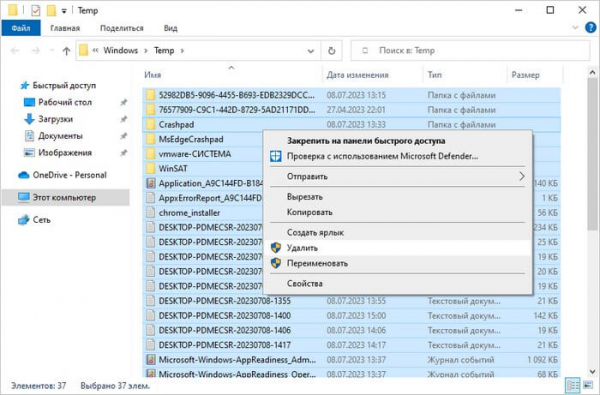
Task: Switch to the Главная ribbon tab
Action: coord(65,28)
